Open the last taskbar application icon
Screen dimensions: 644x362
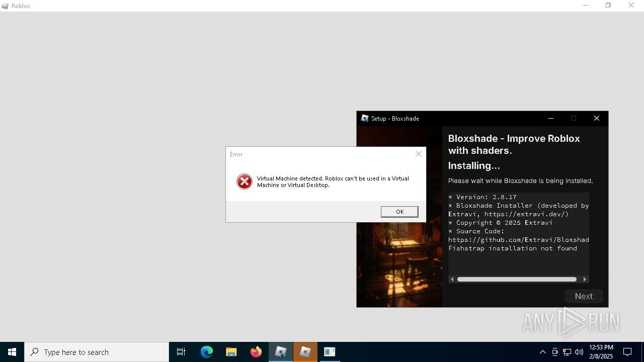[x=330, y=352]
